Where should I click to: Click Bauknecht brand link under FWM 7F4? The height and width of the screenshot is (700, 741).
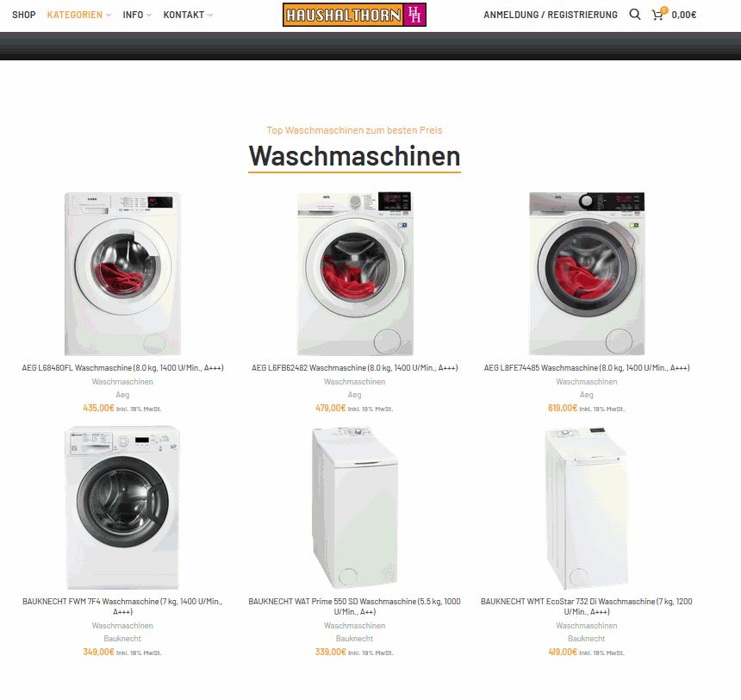122,639
